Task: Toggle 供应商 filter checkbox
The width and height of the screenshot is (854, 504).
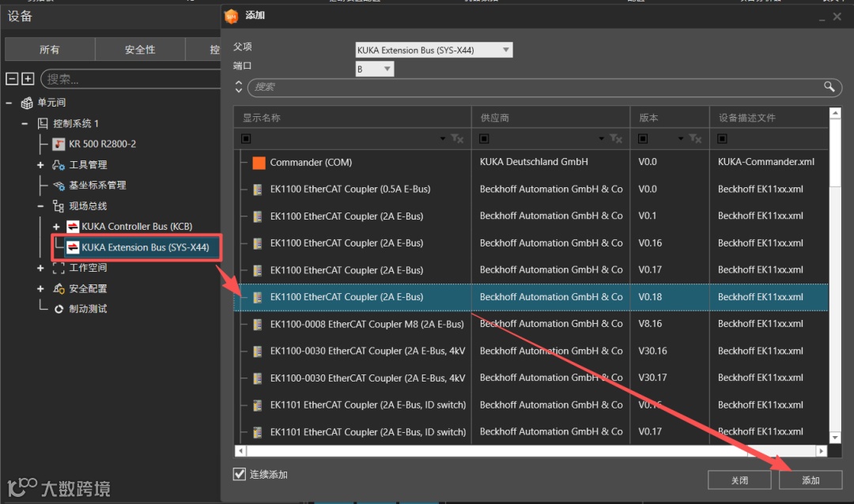Action: [x=484, y=139]
